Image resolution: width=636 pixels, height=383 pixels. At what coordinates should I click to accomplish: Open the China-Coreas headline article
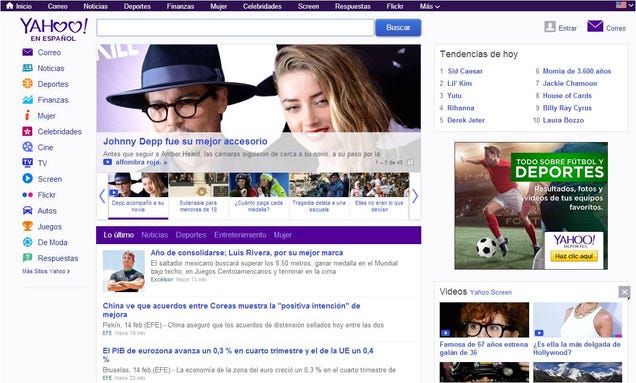(x=231, y=310)
